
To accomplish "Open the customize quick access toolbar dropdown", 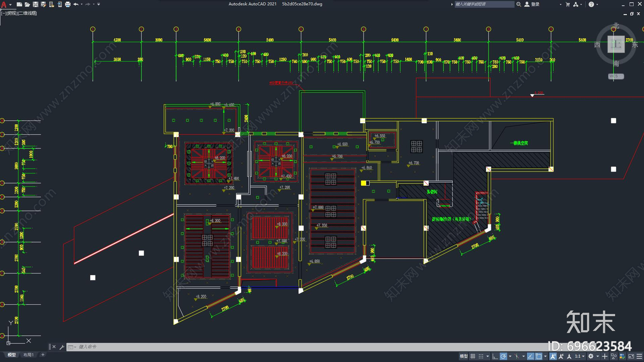I will [99, 4].
